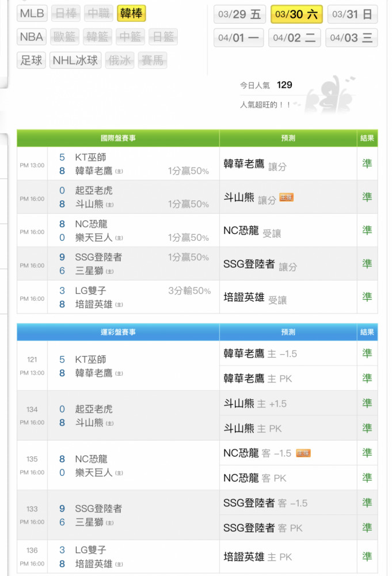Screen dimensions: 392x576
Task: Click 韓華老鷹 home team in 國際盤 table
Action: point(94,171)
